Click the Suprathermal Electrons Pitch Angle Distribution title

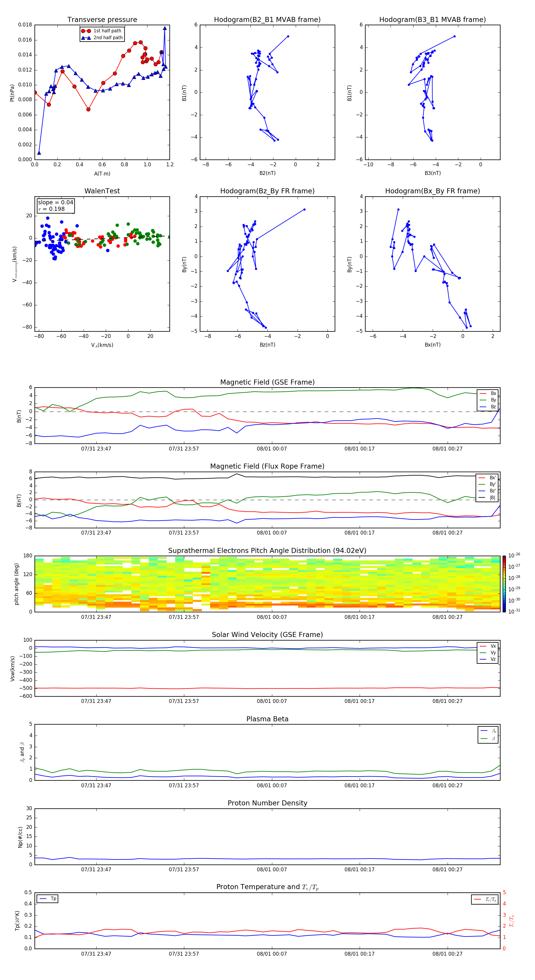point(267,551)
